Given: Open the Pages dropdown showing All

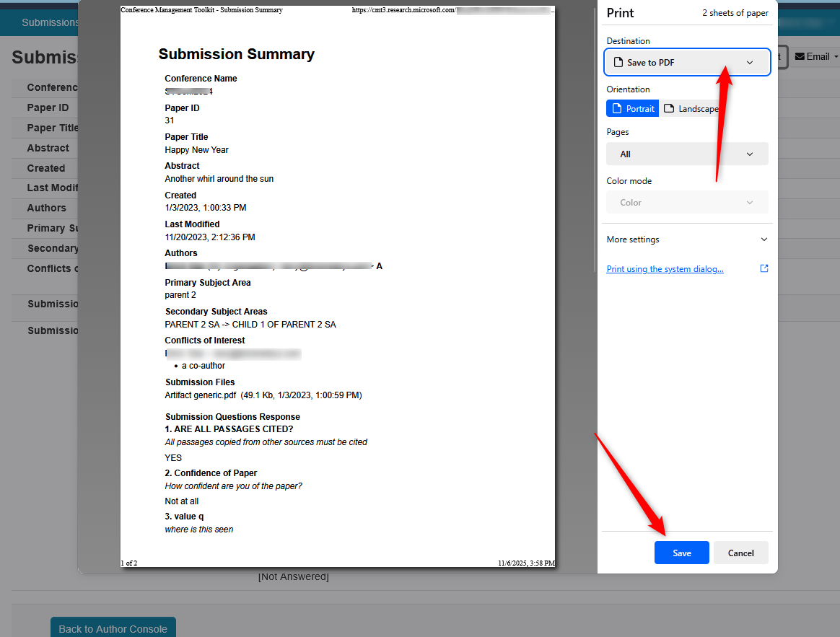Looking at the screenshot, I should [x=686, y=154].
